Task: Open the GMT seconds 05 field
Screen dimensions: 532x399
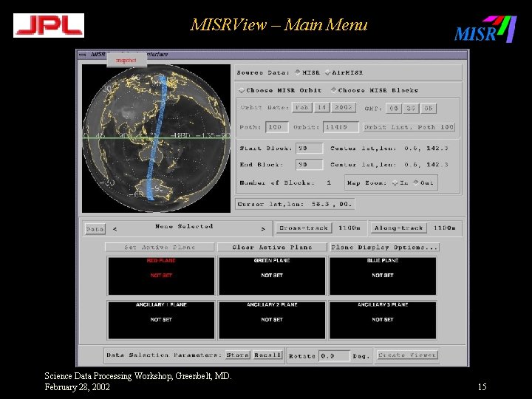Action: (x=429, y=108)
